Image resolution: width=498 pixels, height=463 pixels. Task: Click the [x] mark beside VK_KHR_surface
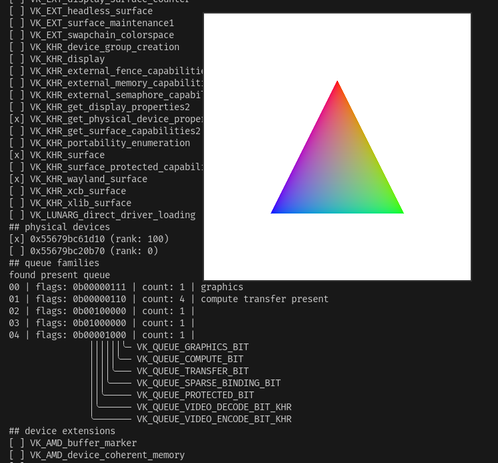(17, 155)
